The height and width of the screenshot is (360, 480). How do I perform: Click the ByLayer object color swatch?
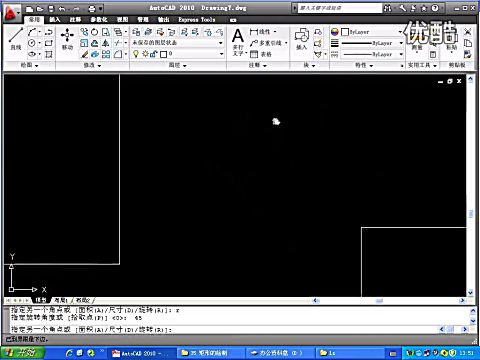point(345,32)
